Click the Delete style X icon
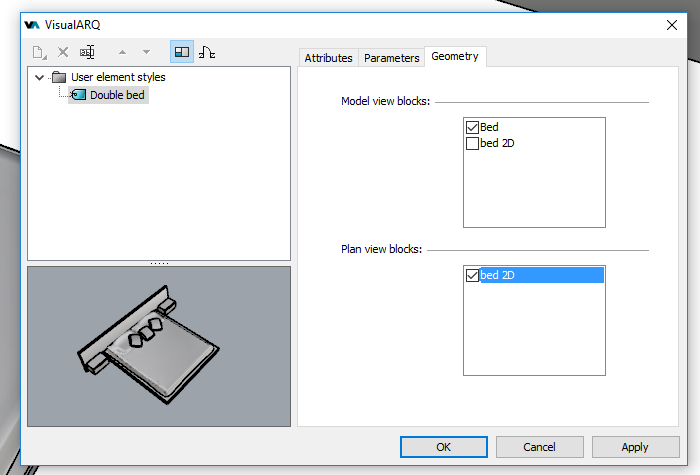 [63, 52]
